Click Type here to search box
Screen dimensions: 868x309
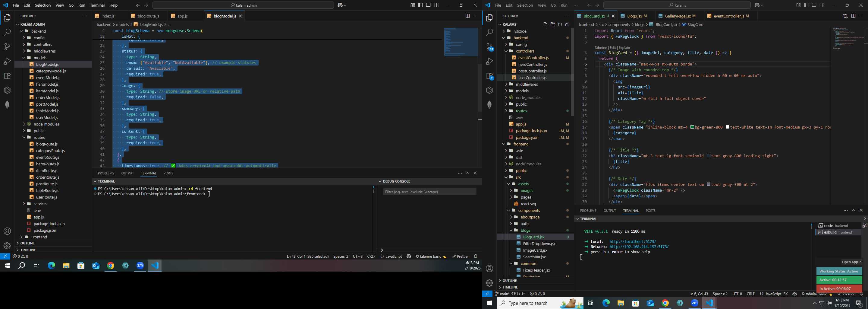(540, 303)
